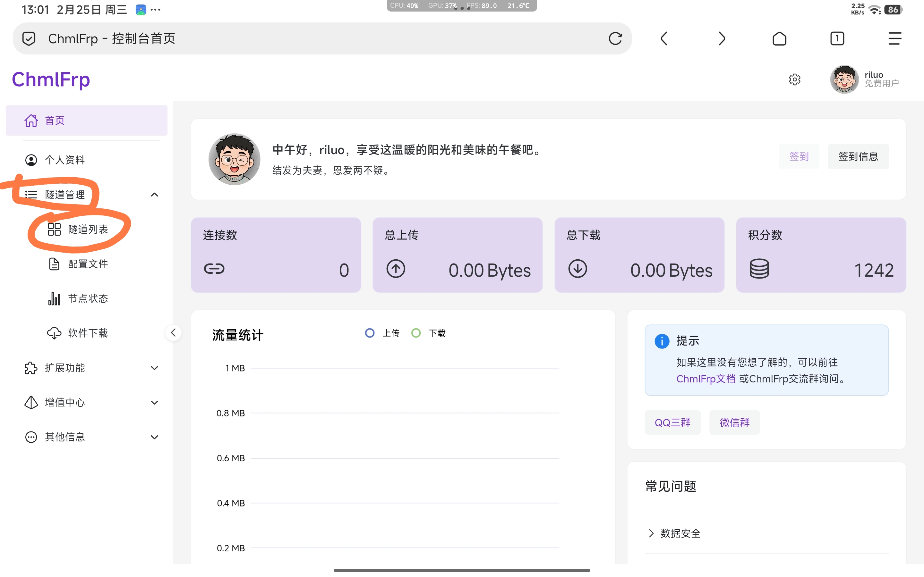Click the site security shield icon
This screenshot has width=924, height=577.
[29, 38]
